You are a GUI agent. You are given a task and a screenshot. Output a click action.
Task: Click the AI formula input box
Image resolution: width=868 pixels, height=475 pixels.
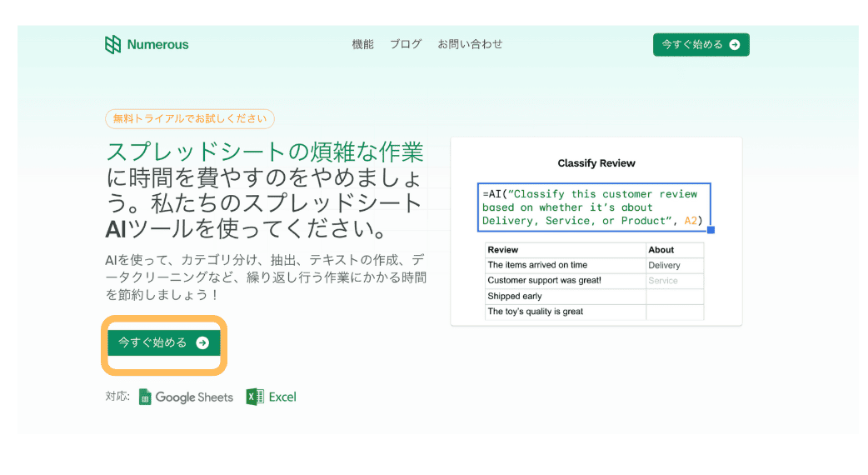coord(594,207)
